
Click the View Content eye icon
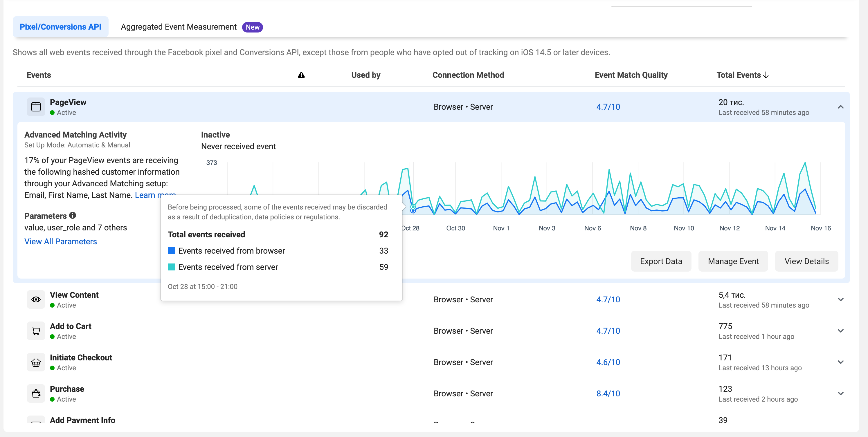[x=36, y=299]
